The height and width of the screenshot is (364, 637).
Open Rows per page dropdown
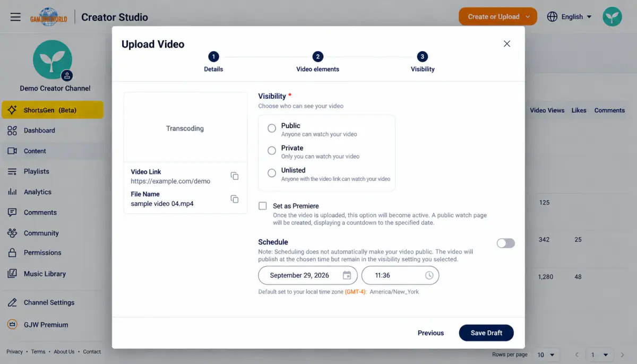[x=546, y=354]
